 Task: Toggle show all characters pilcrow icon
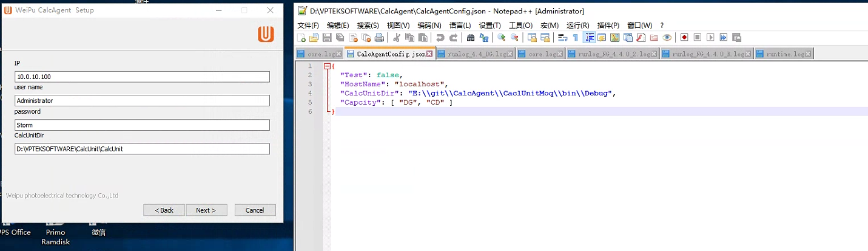576,37
